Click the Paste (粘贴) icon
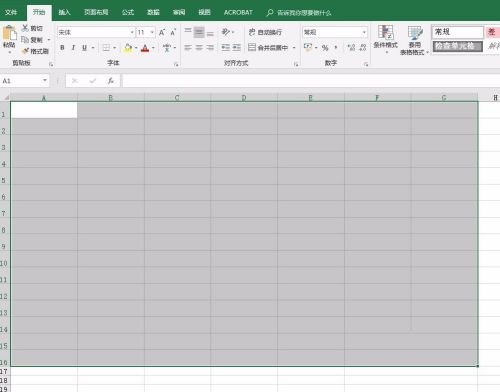The image size is (500, 392). [9, 33]
